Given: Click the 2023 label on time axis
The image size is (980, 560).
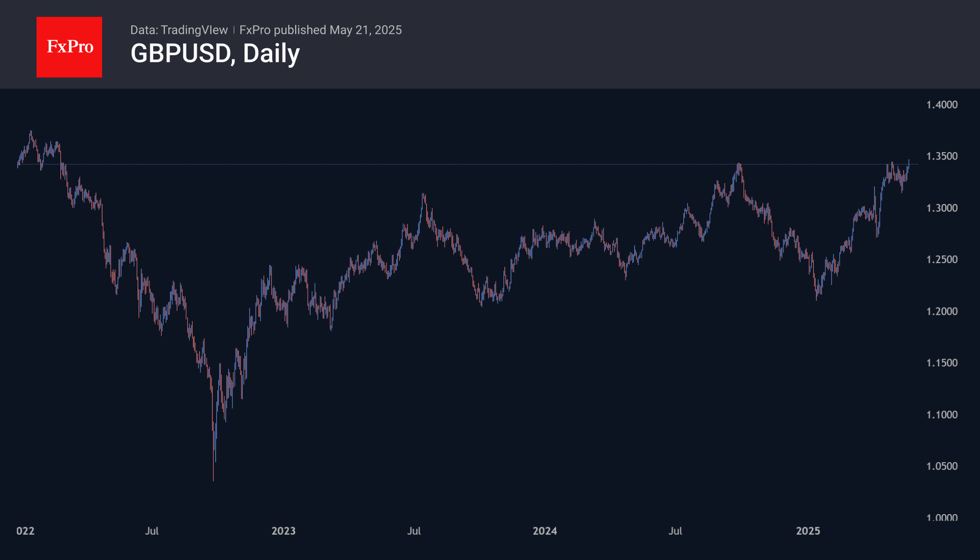Looking at the screenshot, I should tap(283, 531).
